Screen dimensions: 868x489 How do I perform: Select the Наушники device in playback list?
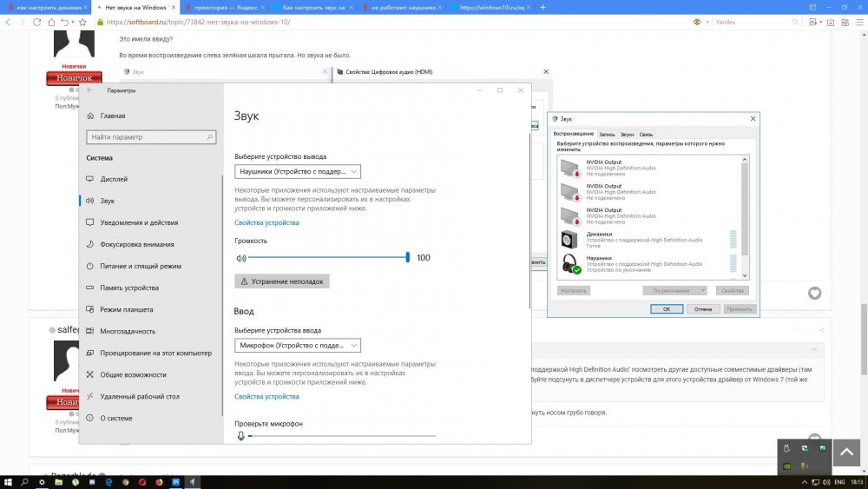[x=642, y=264]
